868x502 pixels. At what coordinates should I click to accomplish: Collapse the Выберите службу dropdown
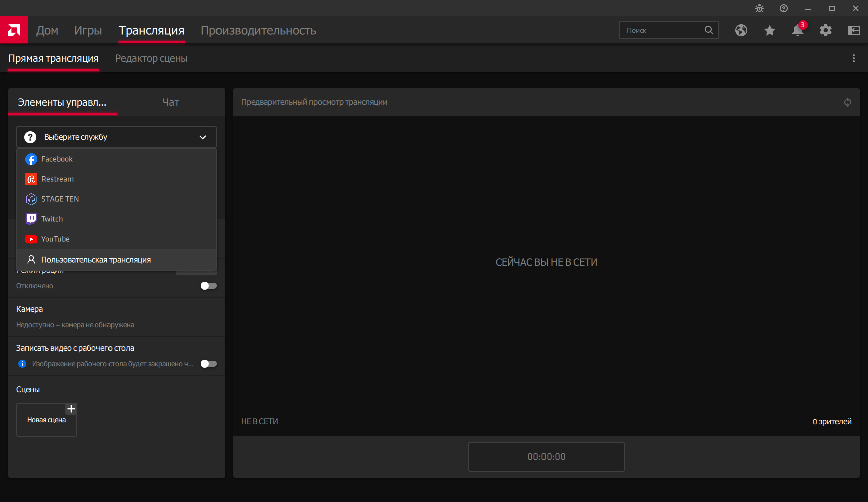coord(117,137)
